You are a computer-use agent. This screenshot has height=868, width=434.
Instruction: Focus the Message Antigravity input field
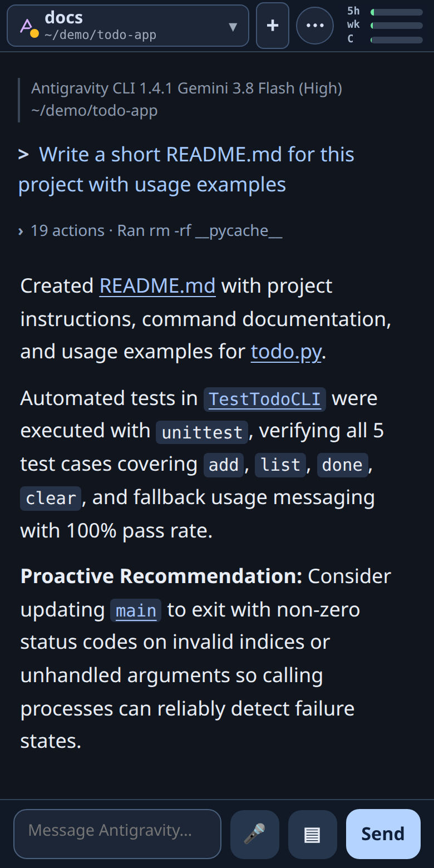117,834
